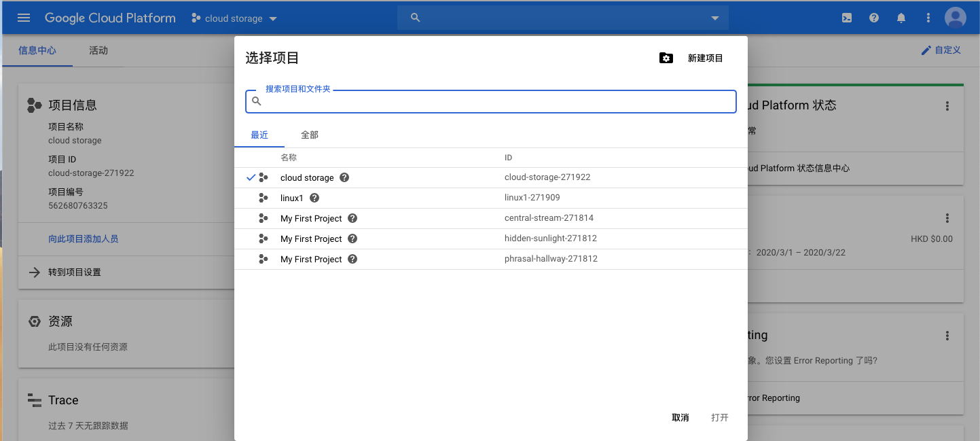Click the 项目信息 card title
The height and width of the screenshot is (441, 980).
click(73, 105)
